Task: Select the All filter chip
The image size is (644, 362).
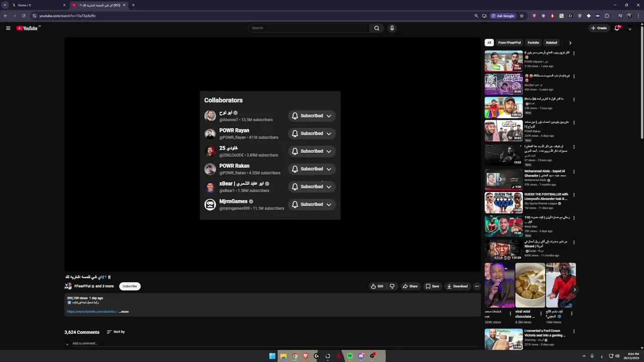Action: point(489,43)
